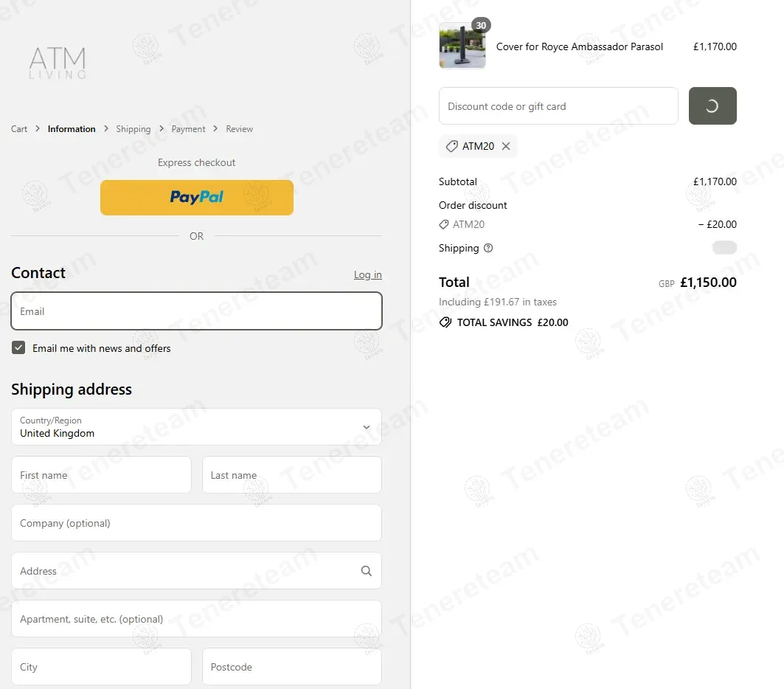Click the parasol cover product thumbnail
Image resolution: width=784 pixels, height=689 pixels.
[462, 46]
